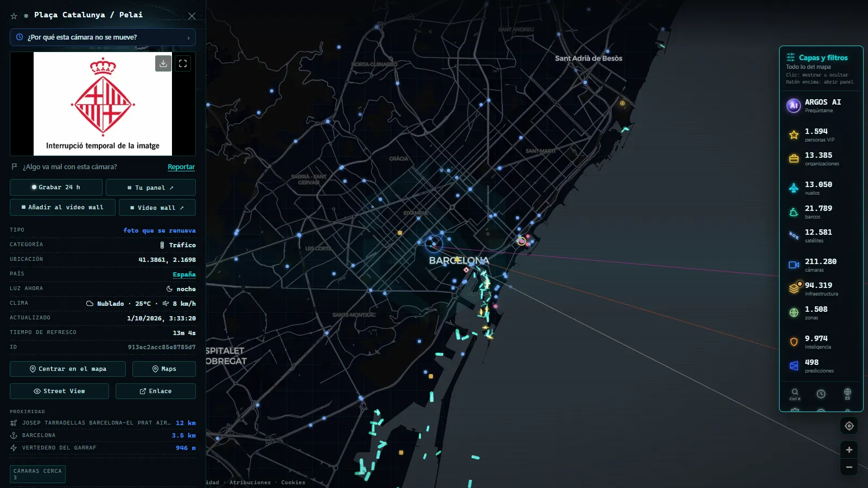Change language with the ES globe icon

(x=847, y=394)
